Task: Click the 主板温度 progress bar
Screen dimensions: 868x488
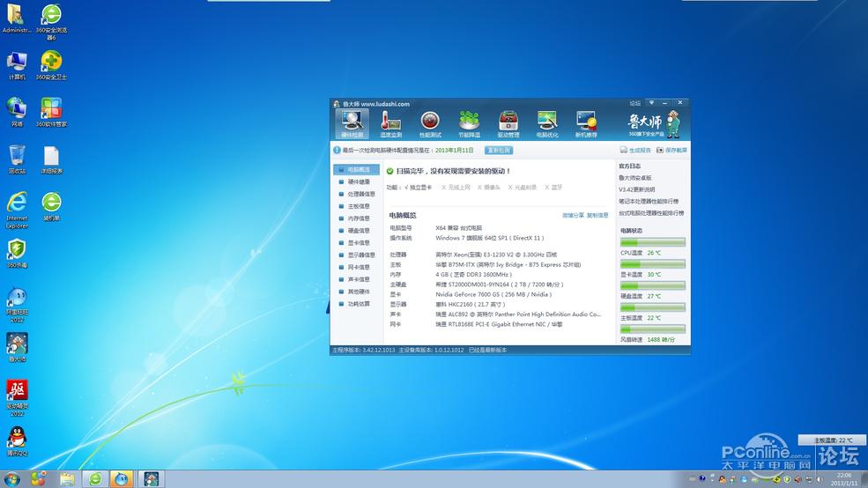Action: (x=653, y=307)
